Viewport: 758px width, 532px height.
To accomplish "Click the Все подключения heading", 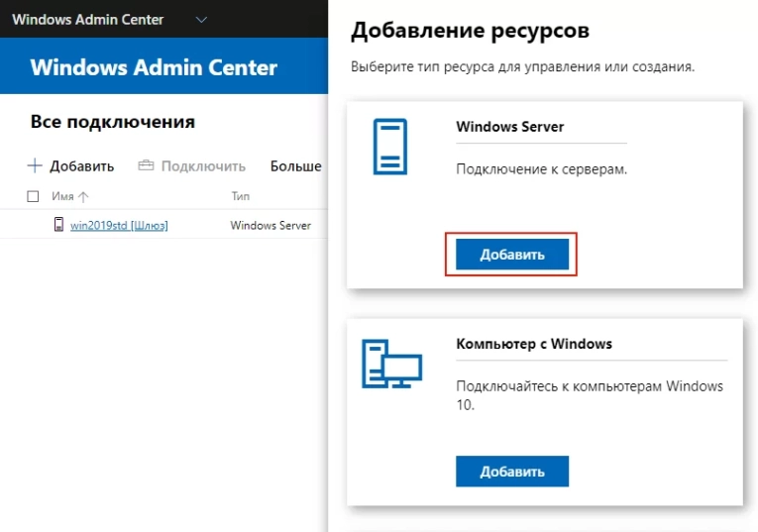I will (113, 122).
